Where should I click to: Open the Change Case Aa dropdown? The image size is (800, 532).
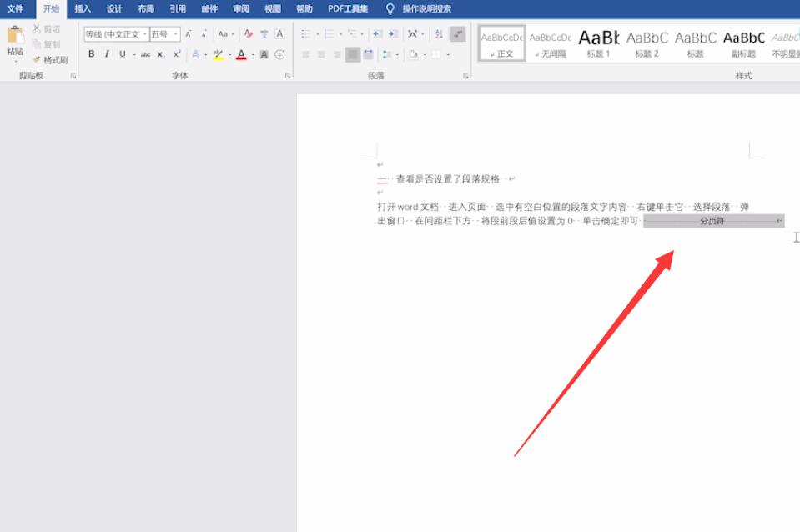tap(225, 34)
